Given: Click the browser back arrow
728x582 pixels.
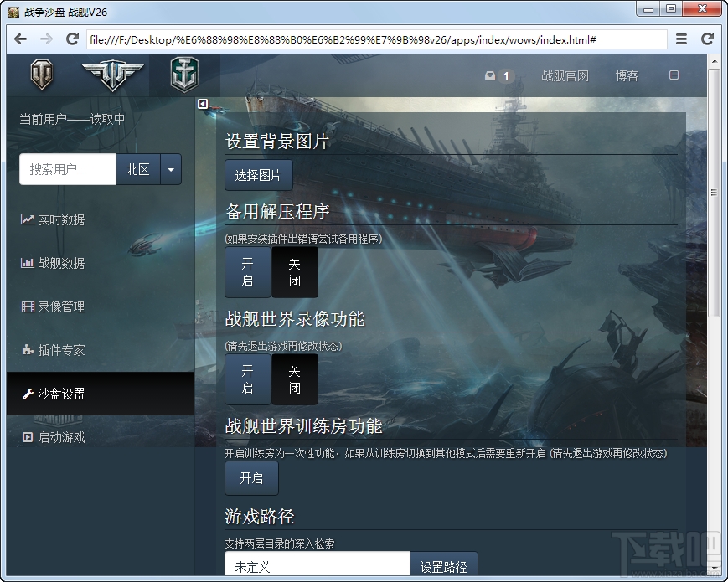Looking at the screenshot, I should pyautogui.click(x=20, y=39).
